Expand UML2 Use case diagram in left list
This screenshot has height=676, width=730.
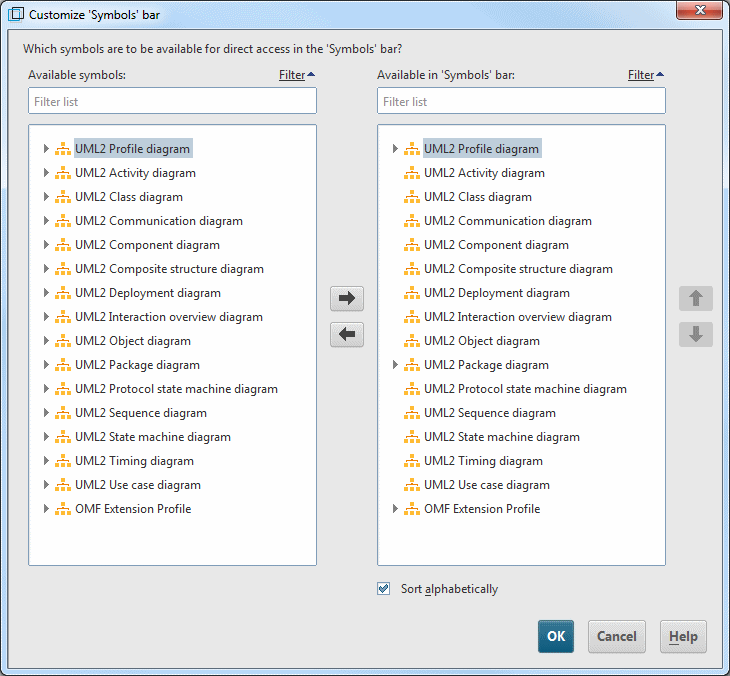[x=46, y=485]
